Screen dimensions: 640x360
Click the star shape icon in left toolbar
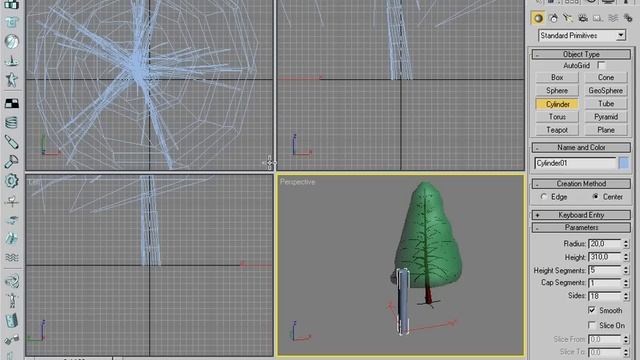(11, 80)
